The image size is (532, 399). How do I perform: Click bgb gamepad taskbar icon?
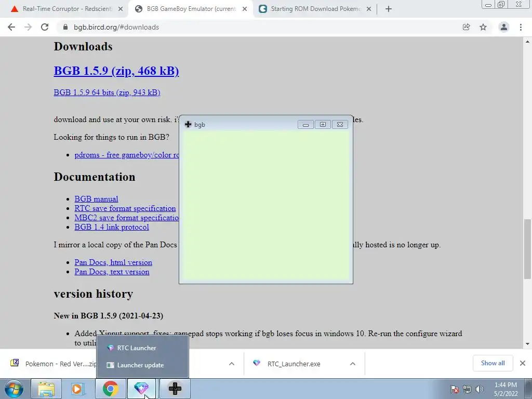[x=175, y=389]
